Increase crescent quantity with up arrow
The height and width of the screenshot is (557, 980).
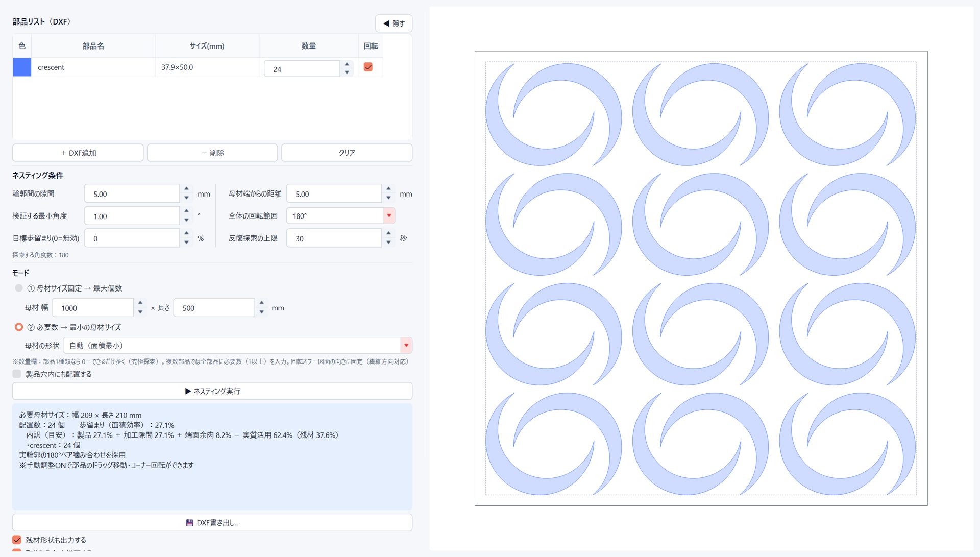(x=347, y=64)
